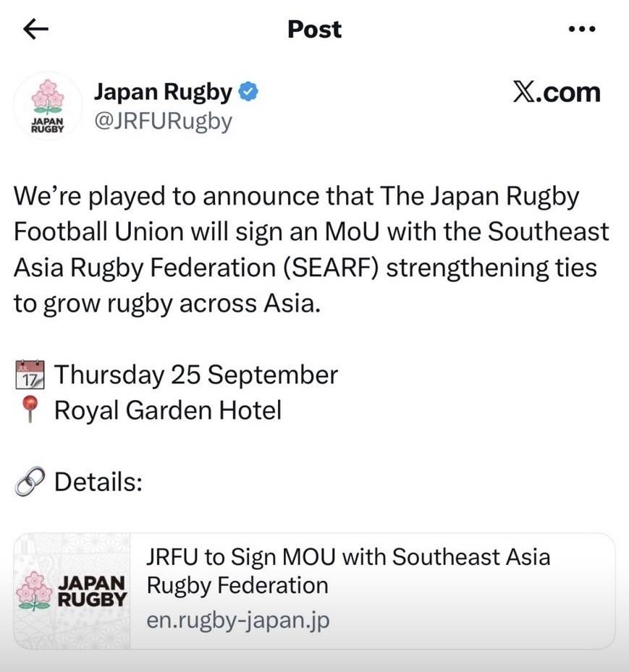Viewport: 629px width, 672px height.
Task: Open Japan Rugby profile avatar
Action: (x=48, y=106)
